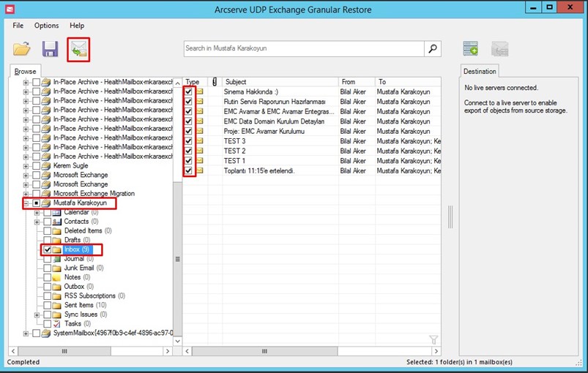The width and height of the screenshot is (588, 373).
Task: Click the Arcserve app icon in title bar
Action: click(x=10, y=9)
